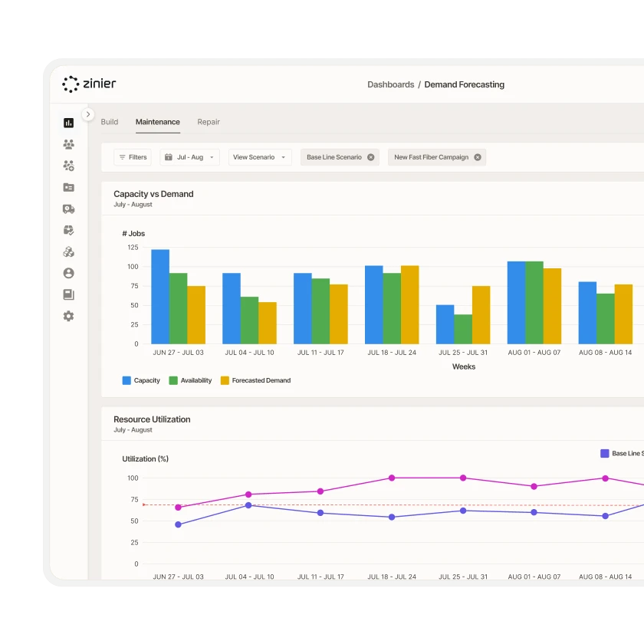Click Capacity bar for AUG 08 - AUG 14

(587, 313)
